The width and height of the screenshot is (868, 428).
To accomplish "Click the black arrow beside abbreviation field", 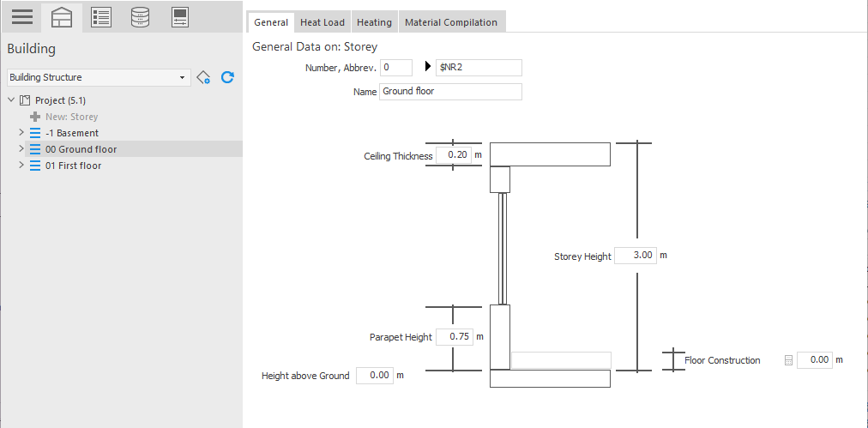I will coord(427,67).
